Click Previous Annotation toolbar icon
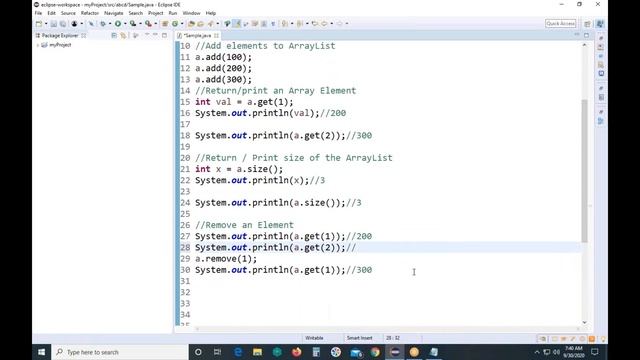The width and height of the screenshot is (640, 360). pyautogui.click(x=300, y=24)
